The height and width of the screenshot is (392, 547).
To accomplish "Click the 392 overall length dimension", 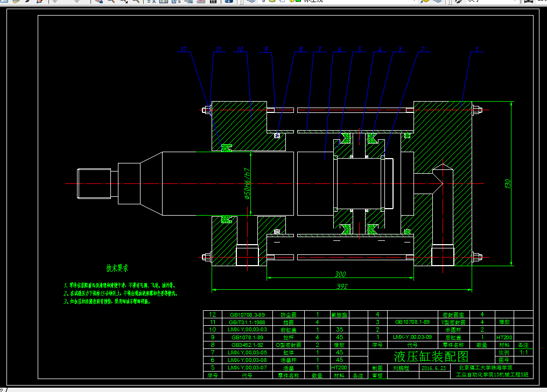I will [342, 286].
